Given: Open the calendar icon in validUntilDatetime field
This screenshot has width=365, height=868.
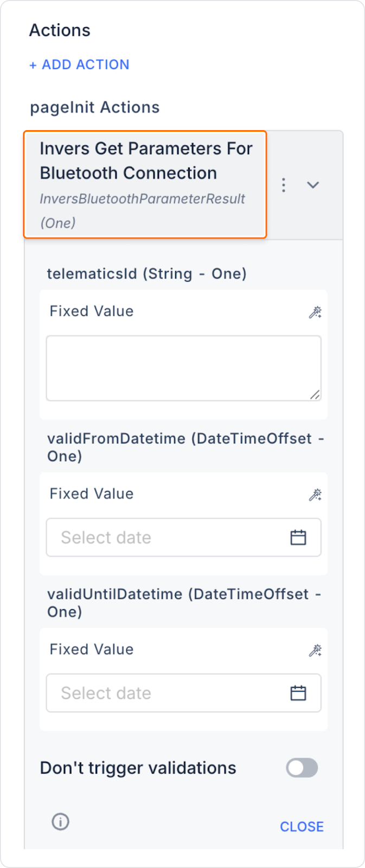Looking at the screenshot, I should [x=298, y=693].
